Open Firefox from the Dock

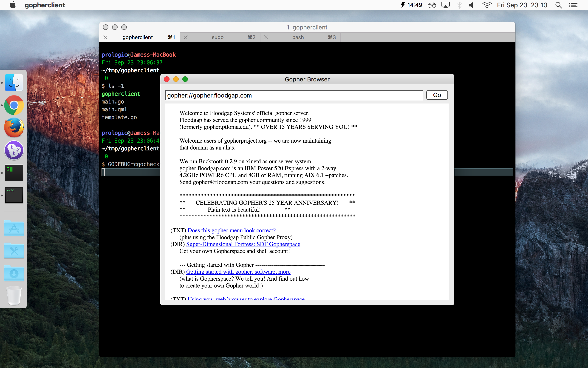(x=14, y=127)
